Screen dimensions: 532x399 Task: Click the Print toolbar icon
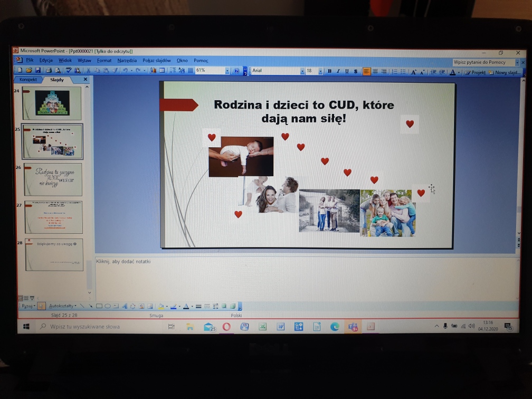tap(49, 70)
